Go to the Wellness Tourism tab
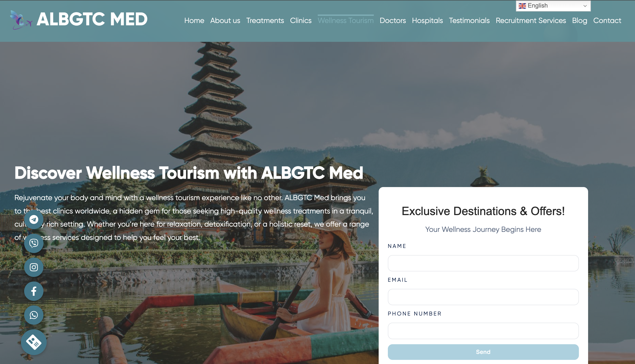This screenshot has height=364, width=635. pos(345,20)
